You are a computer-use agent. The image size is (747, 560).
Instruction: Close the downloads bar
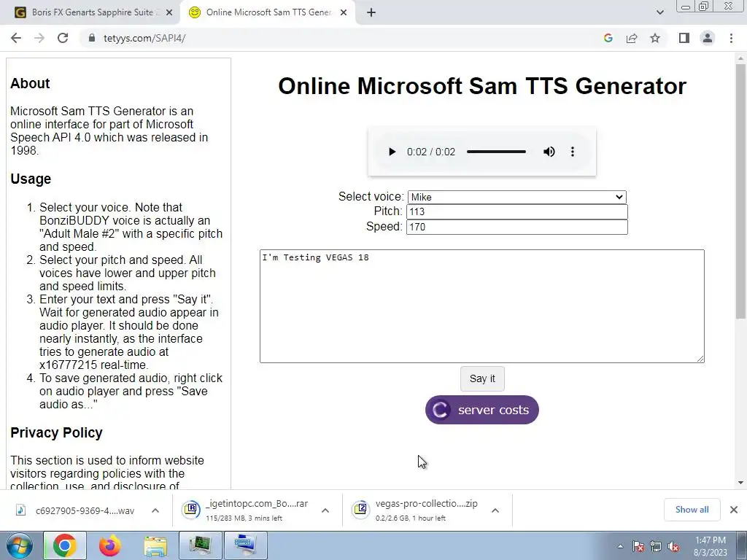(734, 510)
